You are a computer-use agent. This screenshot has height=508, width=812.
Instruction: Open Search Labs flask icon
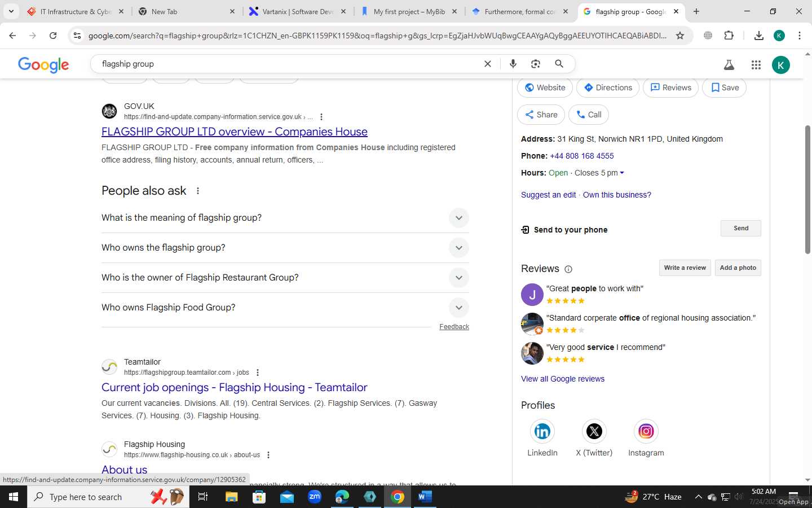pyautogui.click(x=729, y=65)
